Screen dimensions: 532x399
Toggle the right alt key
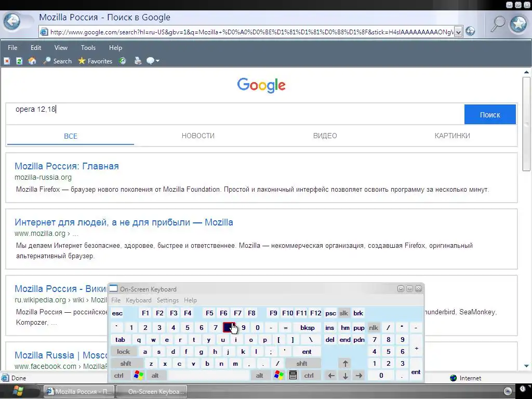260,376
